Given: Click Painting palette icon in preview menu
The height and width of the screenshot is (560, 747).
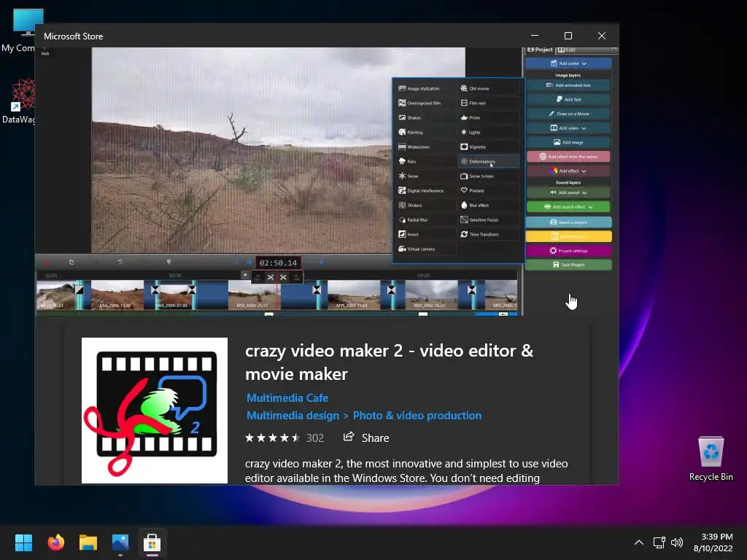Looking at the screenshot, I should coord(402,132).
